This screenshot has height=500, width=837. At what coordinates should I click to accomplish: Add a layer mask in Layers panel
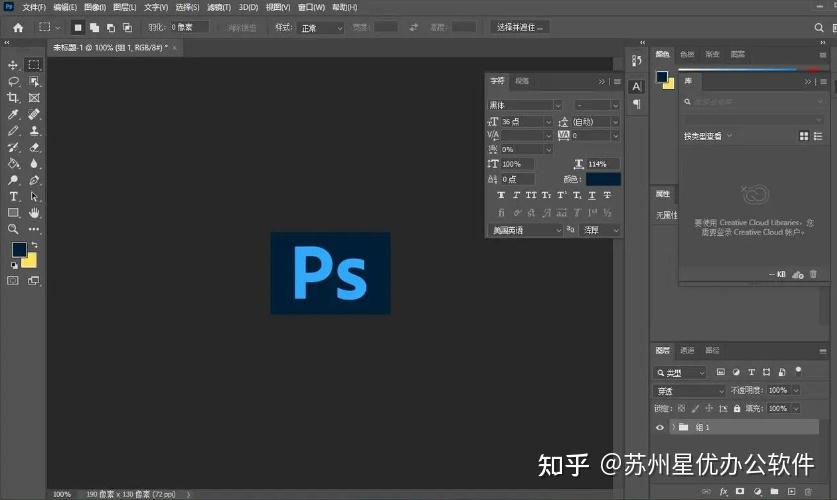pos(740,491)
